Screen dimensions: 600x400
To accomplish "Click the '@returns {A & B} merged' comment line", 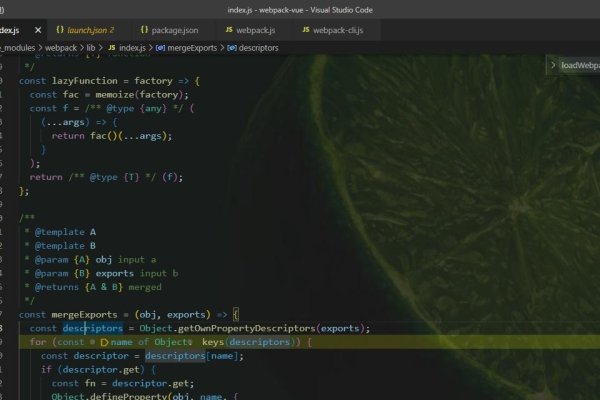I will click(94, 287).
